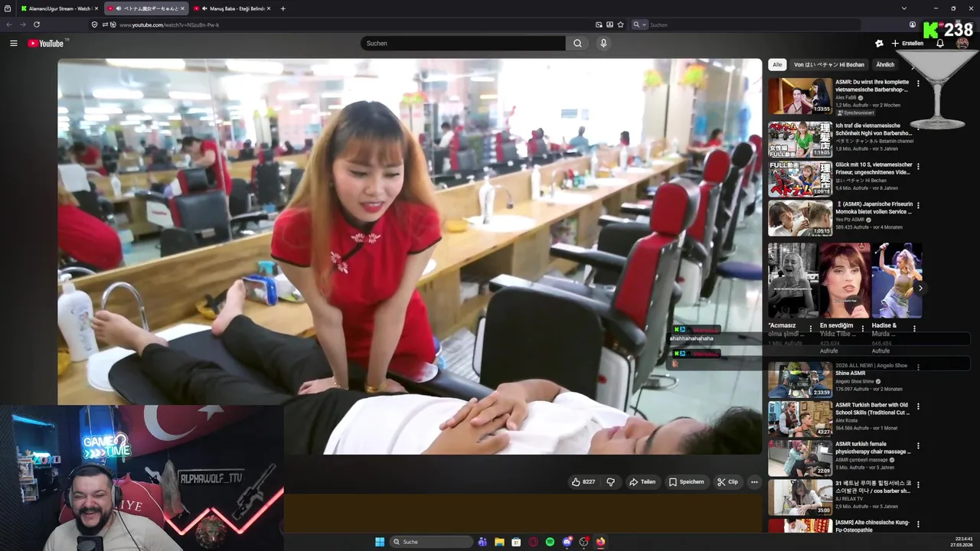Create a clip with the Clip button
Image resolution: width=980 pixels, height=551 pixels.
point(727,482)
